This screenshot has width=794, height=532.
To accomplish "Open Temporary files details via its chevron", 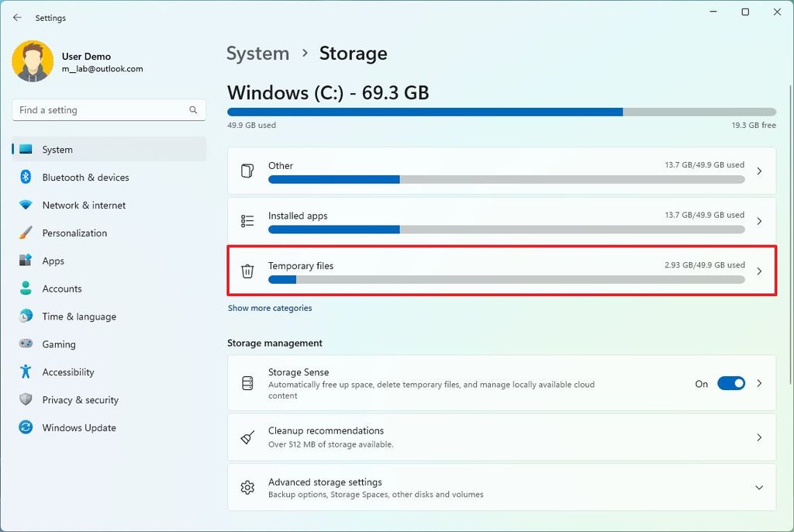I will point(759,271).
